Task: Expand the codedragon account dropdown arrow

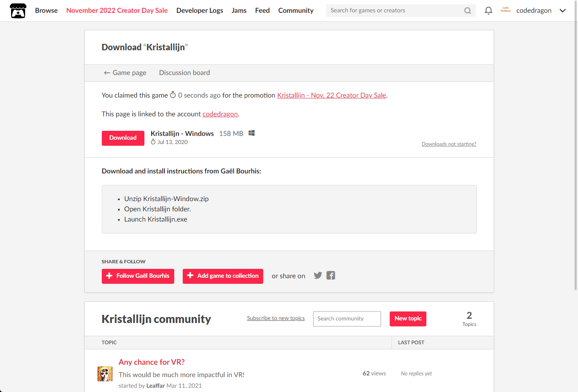Action: tap(563, 11)
